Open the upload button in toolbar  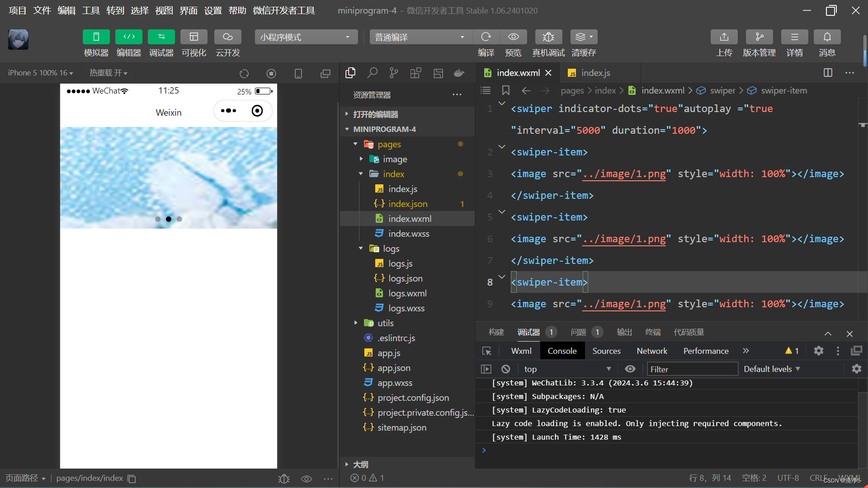pyautogui.click(x=724, y=37)
